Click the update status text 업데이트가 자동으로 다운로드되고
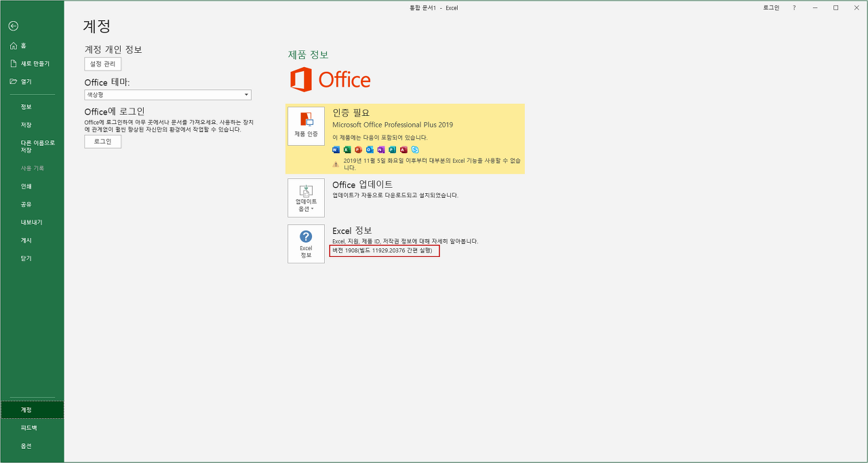The image size is (868, 463). click(395, 195)
